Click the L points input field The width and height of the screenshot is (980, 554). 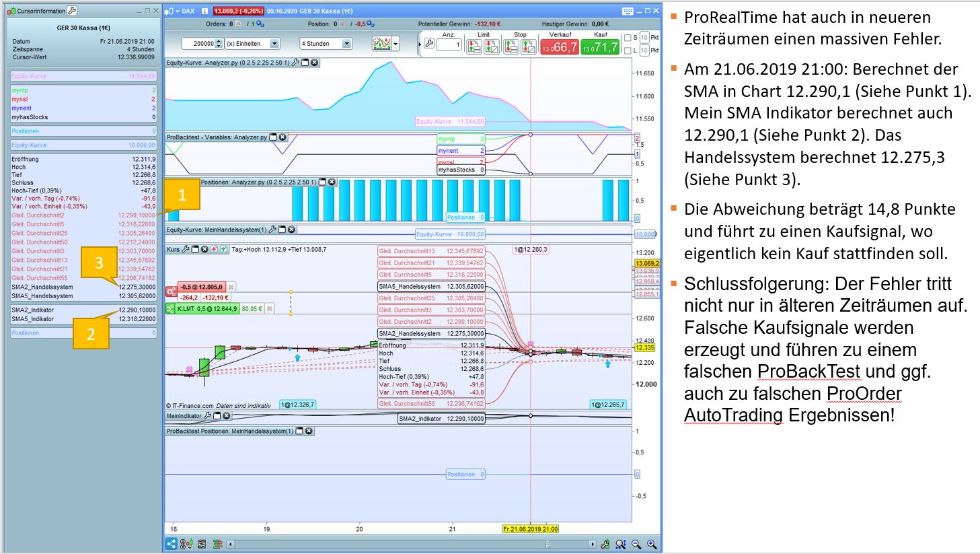tap(644, 50)
